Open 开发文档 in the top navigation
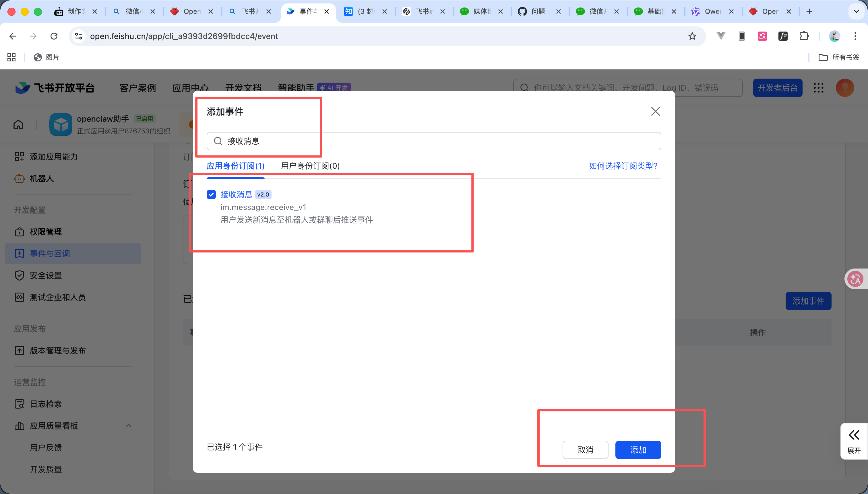The width and height of the screenshot is (868, 494). (244, 87)
